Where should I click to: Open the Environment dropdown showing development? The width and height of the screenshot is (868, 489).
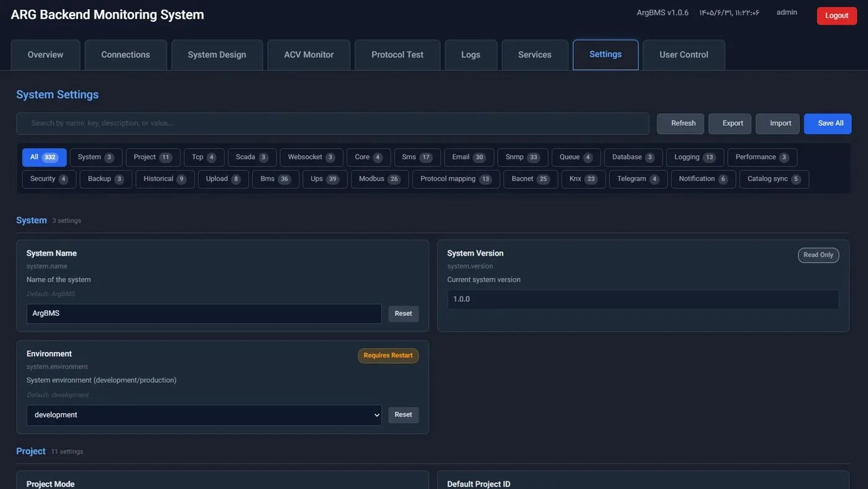[x=204, y=415]
